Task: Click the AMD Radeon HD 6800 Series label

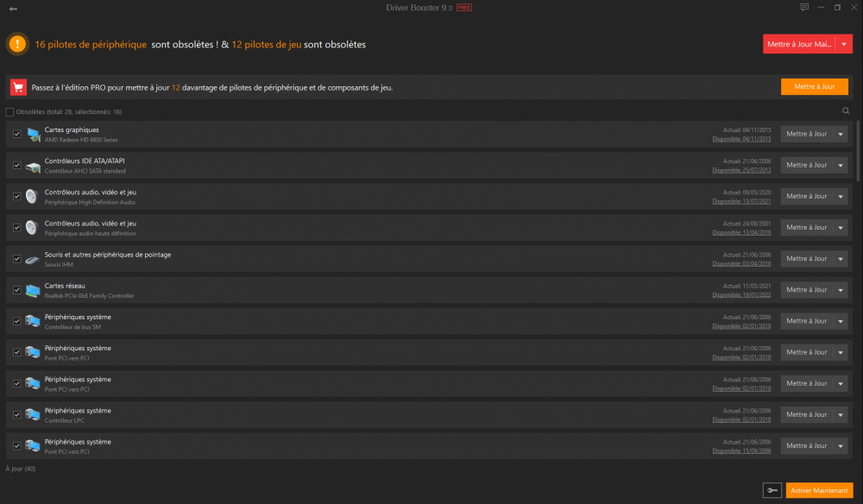Action: click(81, 141)
